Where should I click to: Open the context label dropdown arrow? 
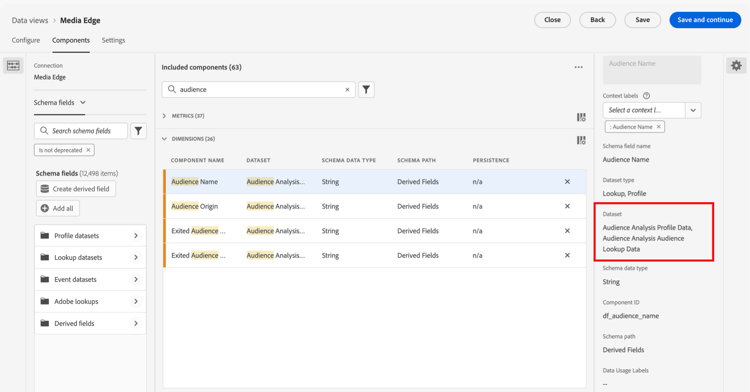click(693, 110)
